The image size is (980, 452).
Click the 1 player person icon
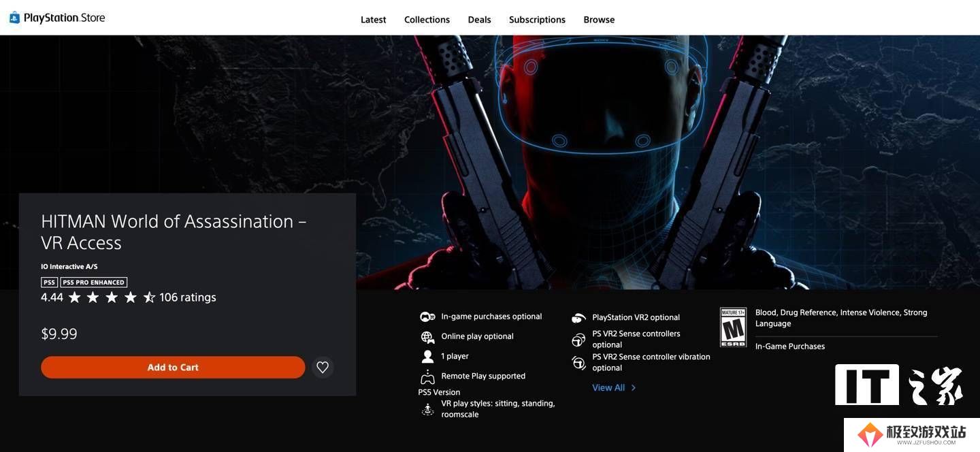[x=427, y=357]
